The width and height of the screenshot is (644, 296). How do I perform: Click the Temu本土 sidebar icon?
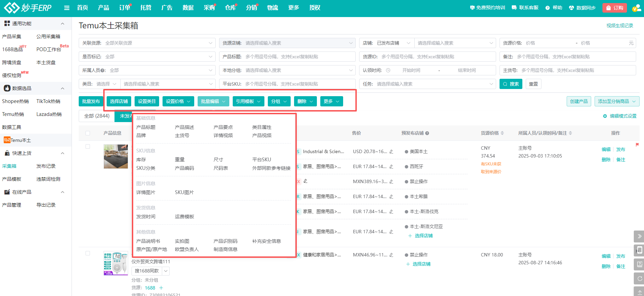tap(7, 140)
